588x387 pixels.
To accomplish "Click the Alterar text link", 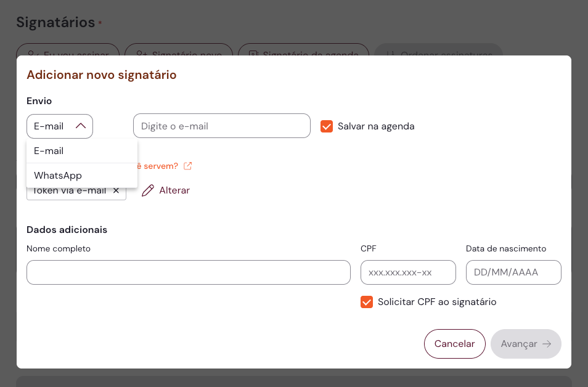I will (174, 190).
